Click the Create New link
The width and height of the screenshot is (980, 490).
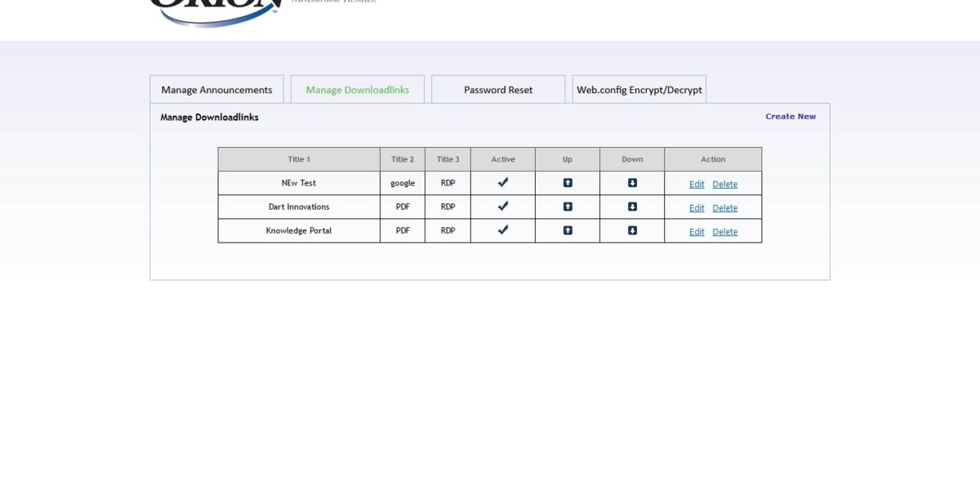coord(790,117)
